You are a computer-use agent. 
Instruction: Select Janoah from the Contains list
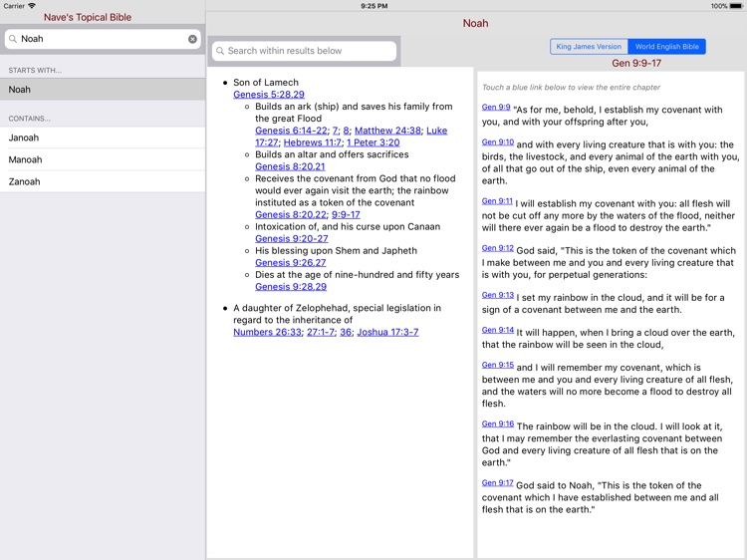point(103,138)
